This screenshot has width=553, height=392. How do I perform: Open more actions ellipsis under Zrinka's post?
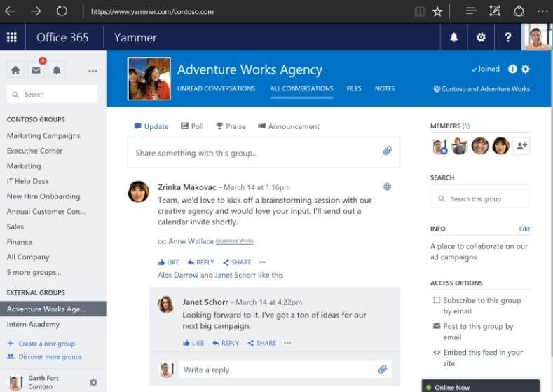262,262
